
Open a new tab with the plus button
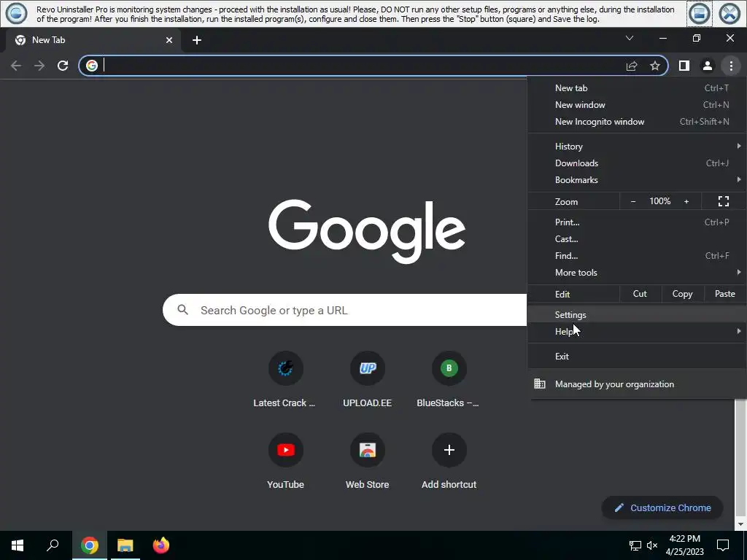(x=197, y=40)
